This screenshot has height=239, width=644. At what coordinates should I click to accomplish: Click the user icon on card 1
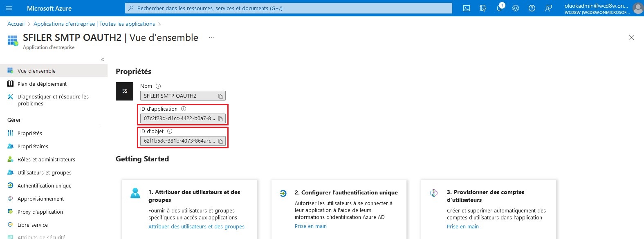(x=135, y=193)
